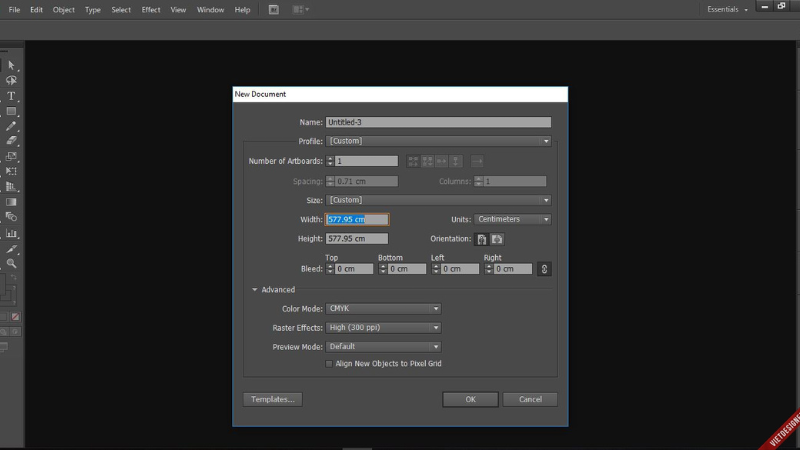Click the bleed link chain icon
Screen dimensions: 800x450
coord(544,269)
